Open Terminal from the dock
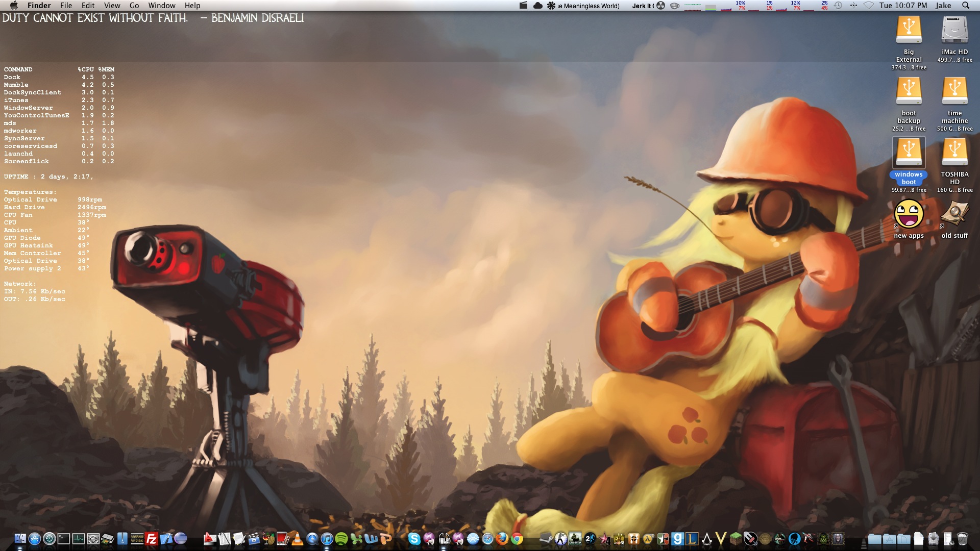 click(x=64, y=539)
